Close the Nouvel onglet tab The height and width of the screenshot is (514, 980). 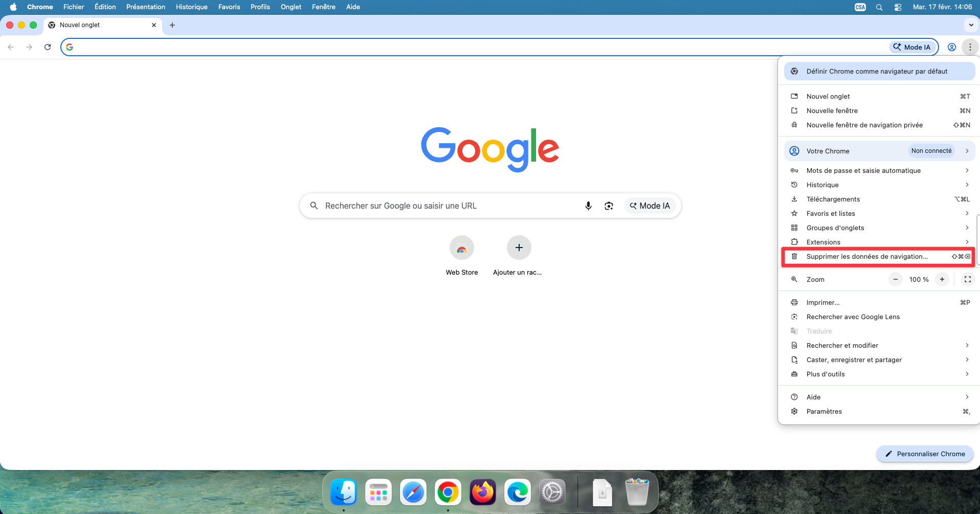click(154, 25)
